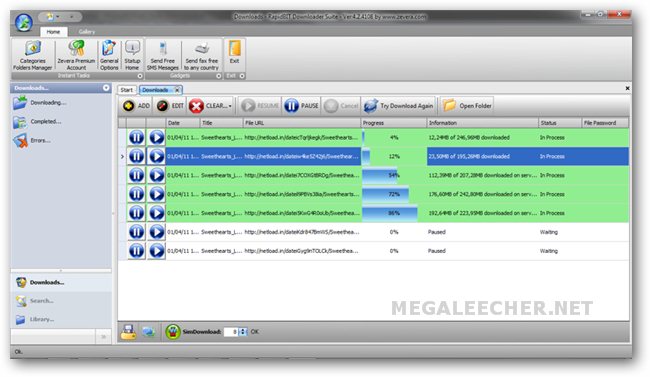The image size is (650, 377).
Task: Click the green SimDownload icon
Action: 173,332
